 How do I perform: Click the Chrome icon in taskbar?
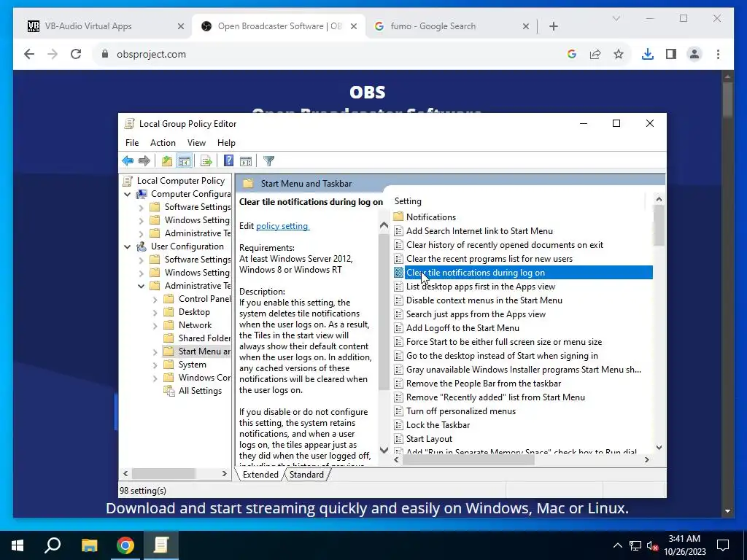[125, 545]
